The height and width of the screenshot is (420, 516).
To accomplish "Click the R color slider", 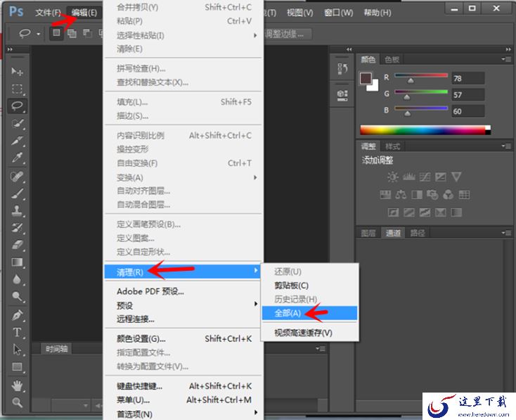I will pos(421,76).
